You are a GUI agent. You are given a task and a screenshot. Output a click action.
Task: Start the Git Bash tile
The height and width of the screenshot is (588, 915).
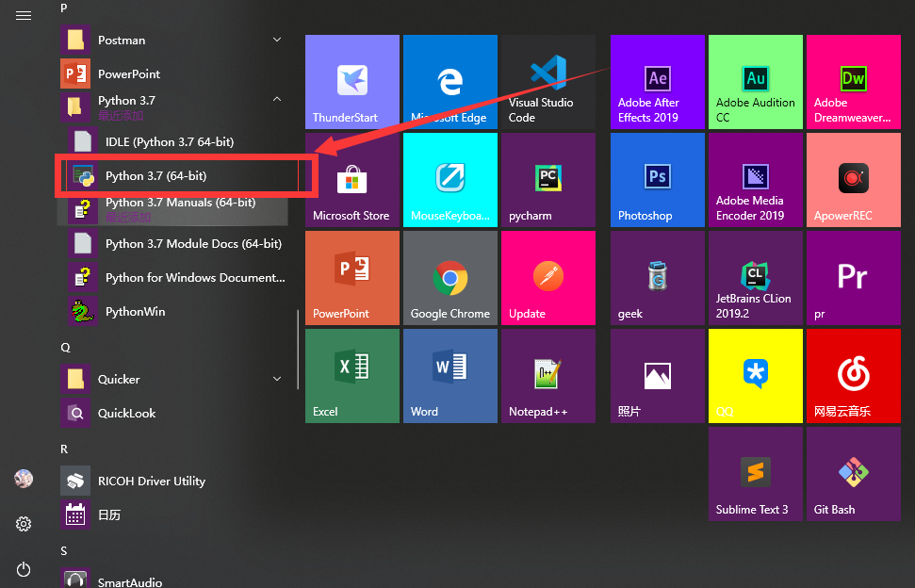click(x=853, y=474)
